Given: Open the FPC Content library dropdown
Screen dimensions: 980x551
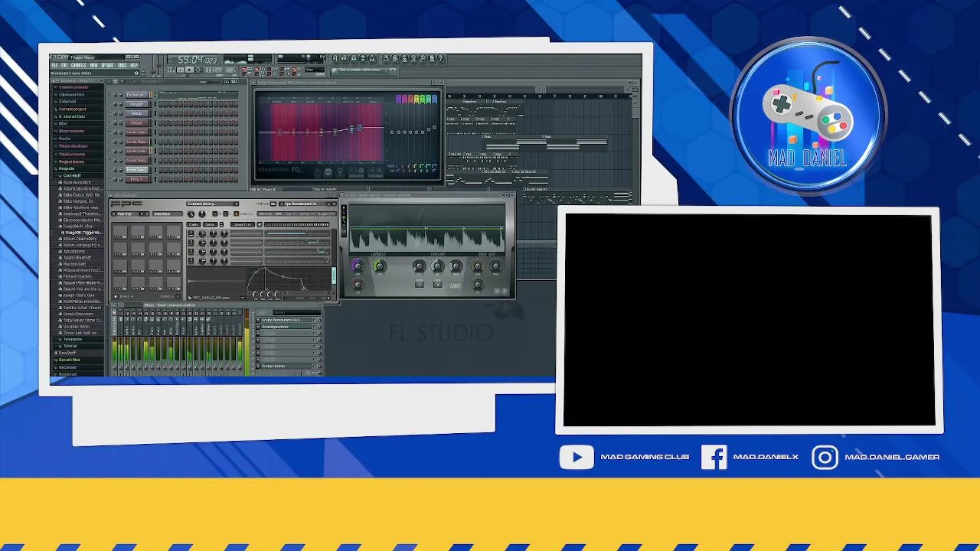Looking at the screenshot, I should click(x=213, y=204).
